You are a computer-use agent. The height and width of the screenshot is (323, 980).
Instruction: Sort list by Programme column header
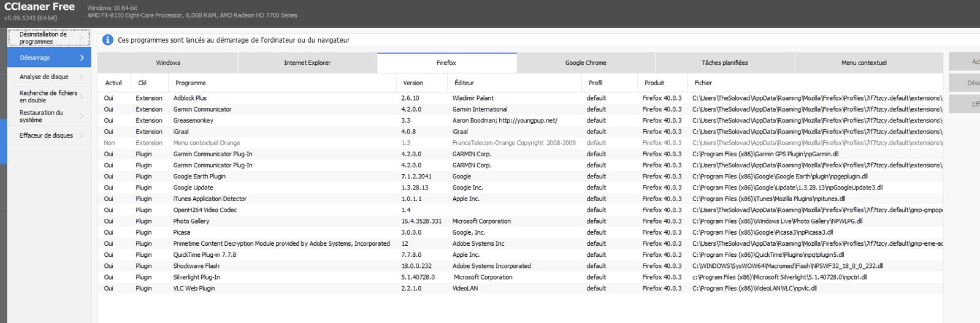coord(191,83)
